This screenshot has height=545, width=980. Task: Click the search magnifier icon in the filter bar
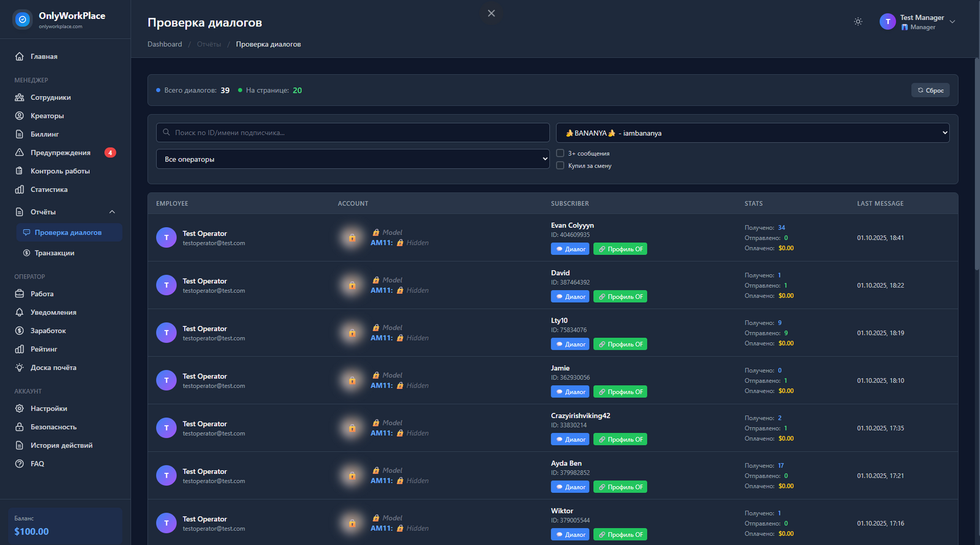167,132
